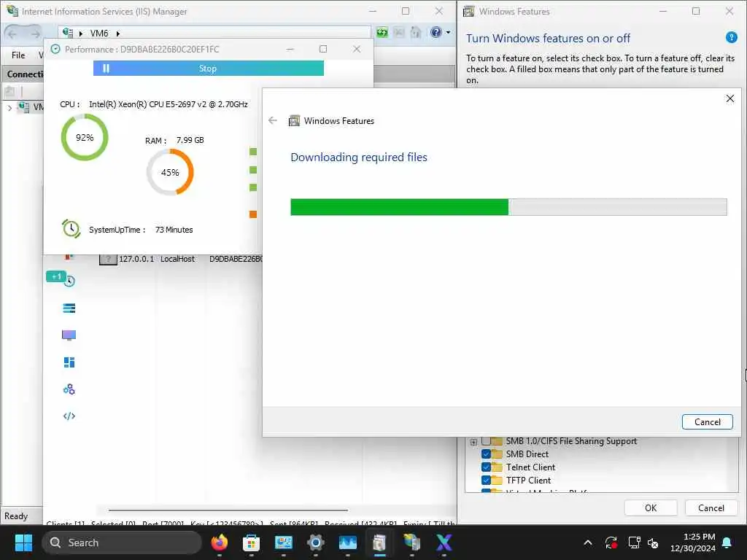Click the network display tray icon
This screenshot has width=747, height=560.
(x=634, y=542)
